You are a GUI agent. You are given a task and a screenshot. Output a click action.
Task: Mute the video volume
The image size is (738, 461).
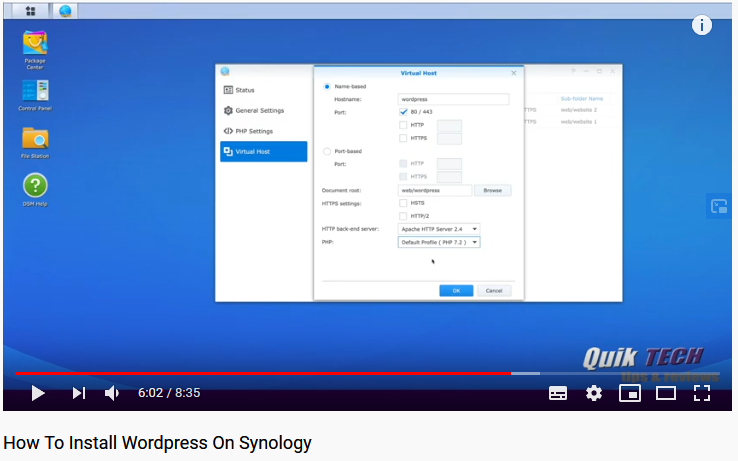point(112,393)
